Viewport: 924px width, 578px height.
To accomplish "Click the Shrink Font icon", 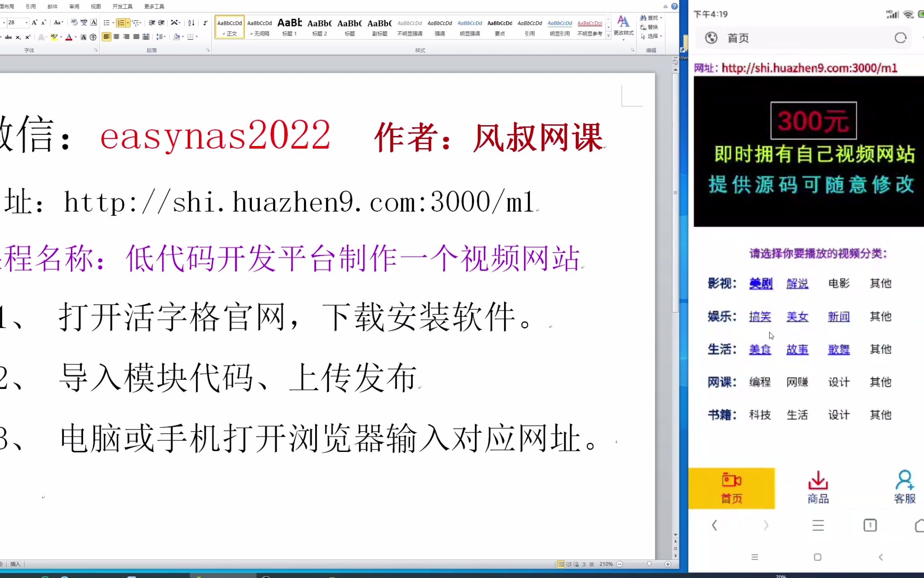I will (43, 22).
